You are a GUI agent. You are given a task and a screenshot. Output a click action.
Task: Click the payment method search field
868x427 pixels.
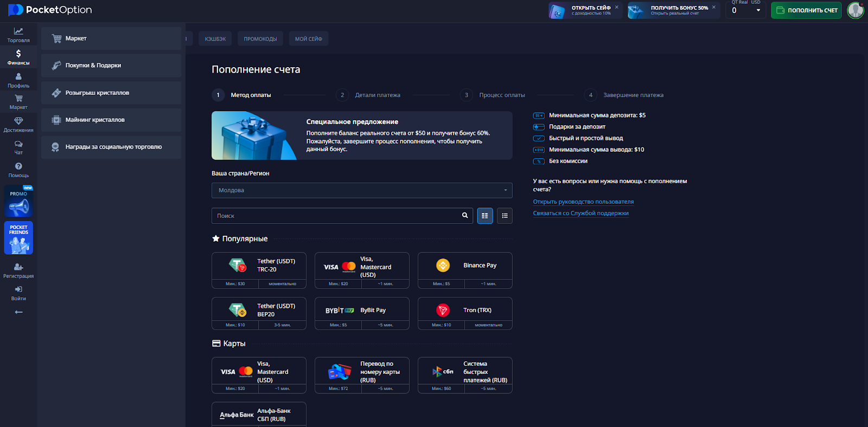[x=336, y=216]
